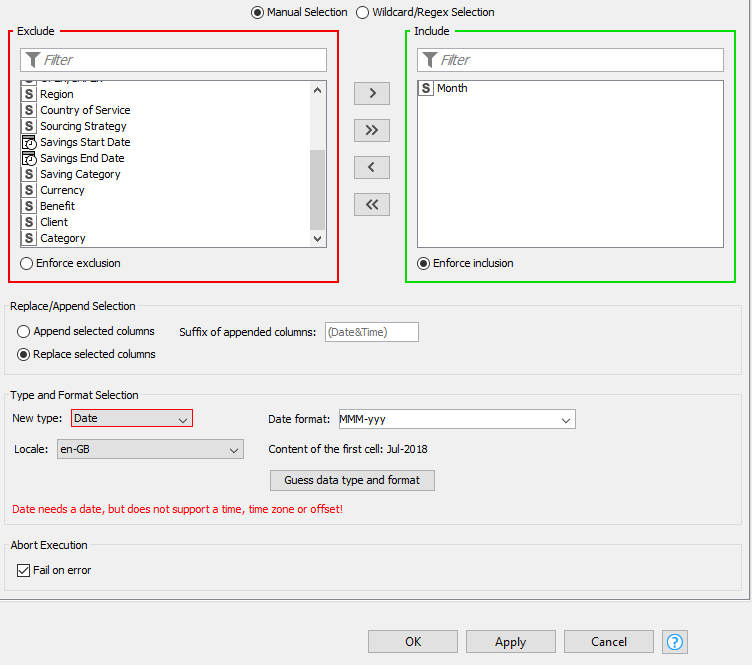Click the Exclude filter text field
The width and height of the screenshot is (752, 665).
click(x=180, y=60)
